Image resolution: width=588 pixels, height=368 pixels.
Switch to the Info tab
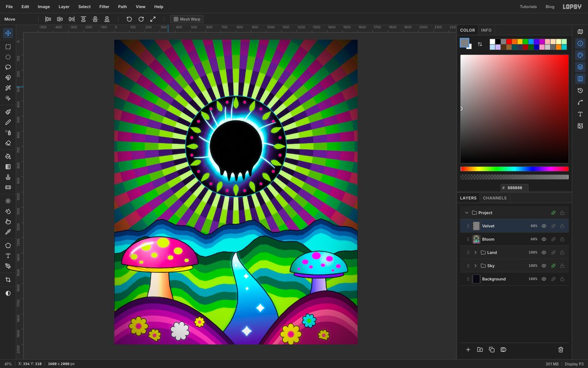486,30
